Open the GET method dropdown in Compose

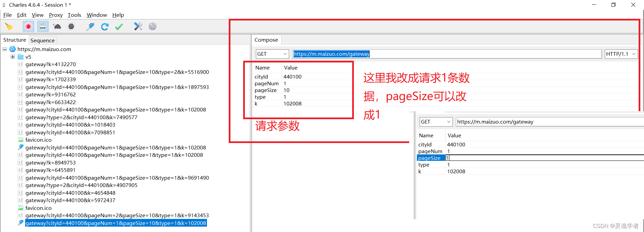(x=272, y=54)
